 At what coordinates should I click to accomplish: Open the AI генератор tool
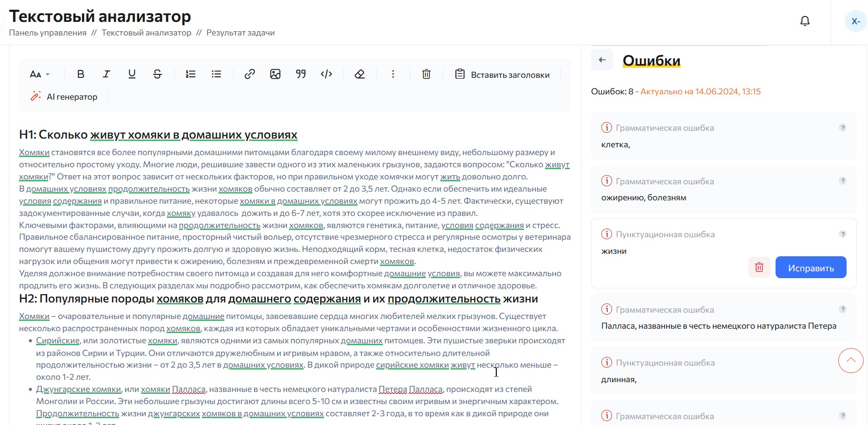click(x=64, y=97)
